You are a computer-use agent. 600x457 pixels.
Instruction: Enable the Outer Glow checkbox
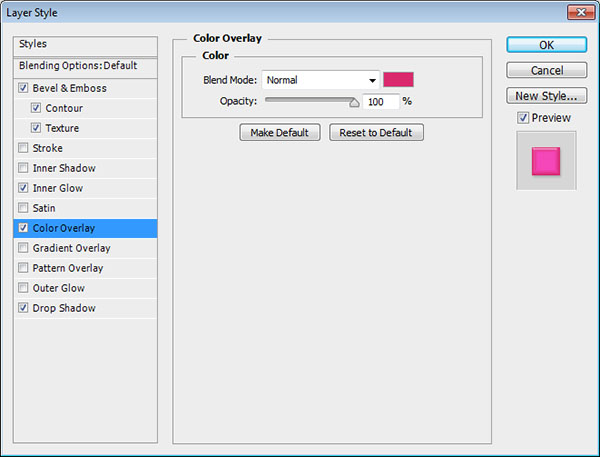[23, 287]
